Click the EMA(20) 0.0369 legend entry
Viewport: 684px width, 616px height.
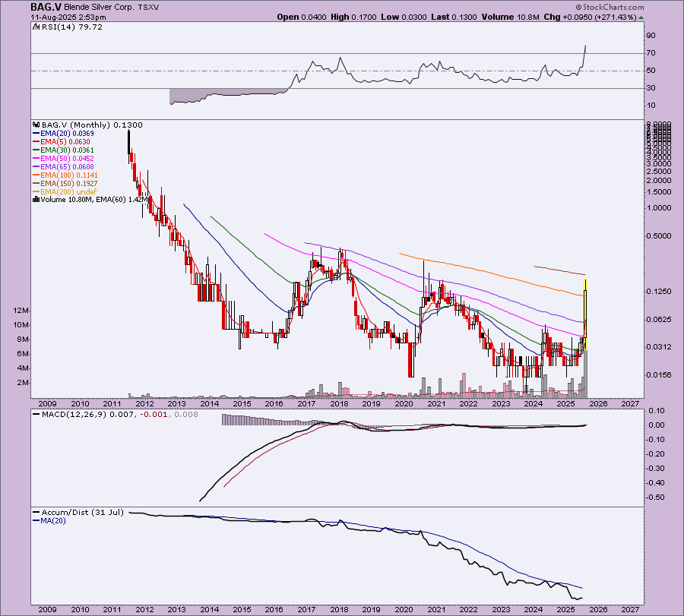tap(67, 134)
